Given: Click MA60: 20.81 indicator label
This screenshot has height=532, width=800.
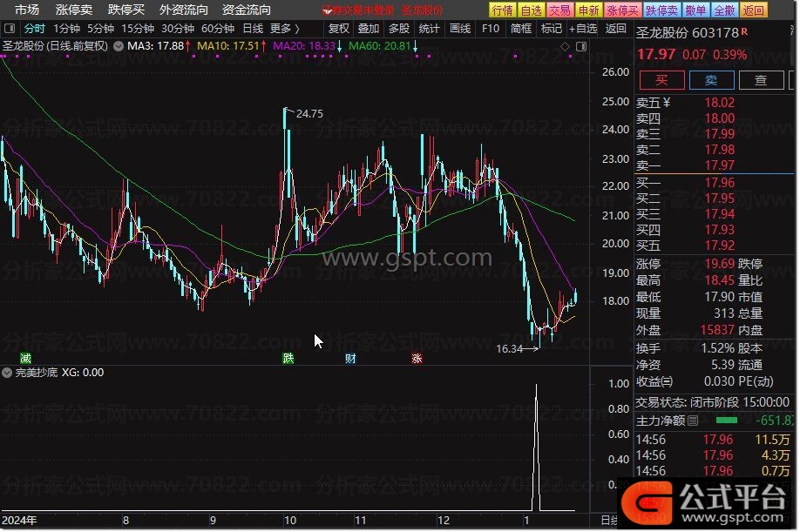Looking at the screenshot, I should point(380,46).
